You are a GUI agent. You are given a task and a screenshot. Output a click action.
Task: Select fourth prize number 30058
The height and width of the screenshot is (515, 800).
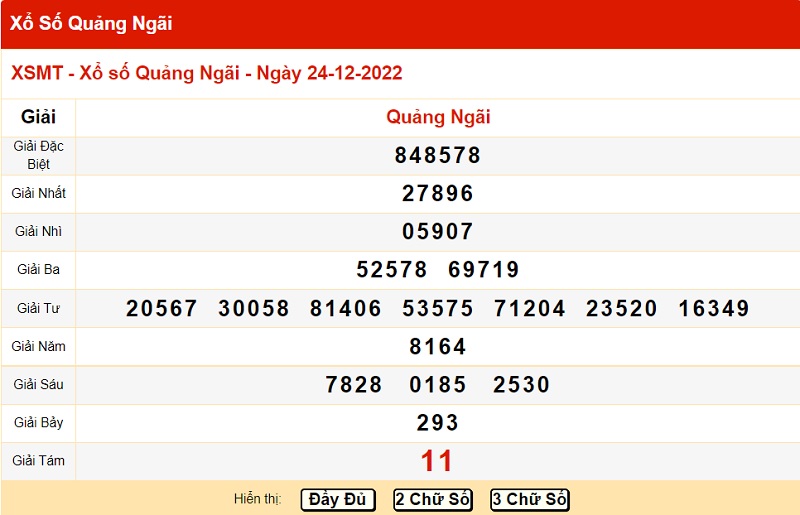[254, 308]
